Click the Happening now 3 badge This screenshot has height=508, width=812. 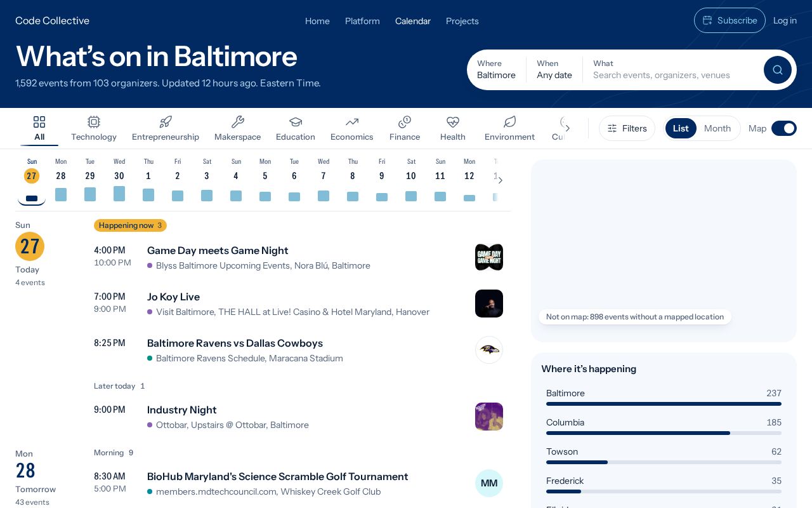(130, 225)
